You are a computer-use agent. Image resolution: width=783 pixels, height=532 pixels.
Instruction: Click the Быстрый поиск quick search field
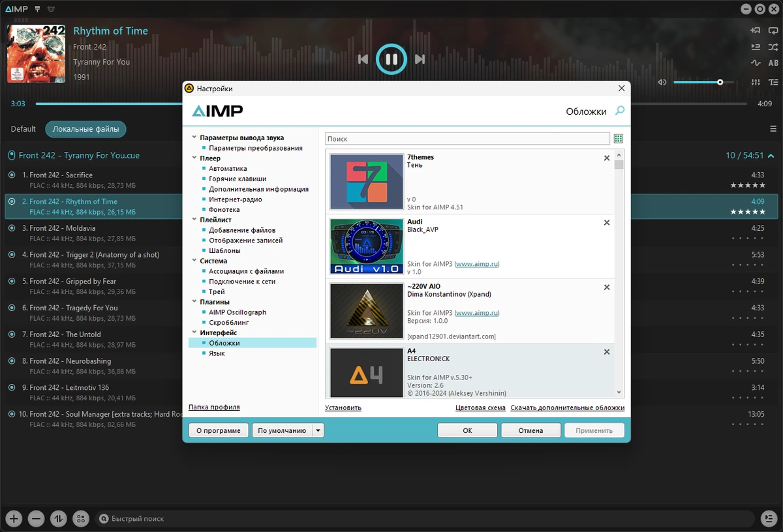[x=424, y=519]
